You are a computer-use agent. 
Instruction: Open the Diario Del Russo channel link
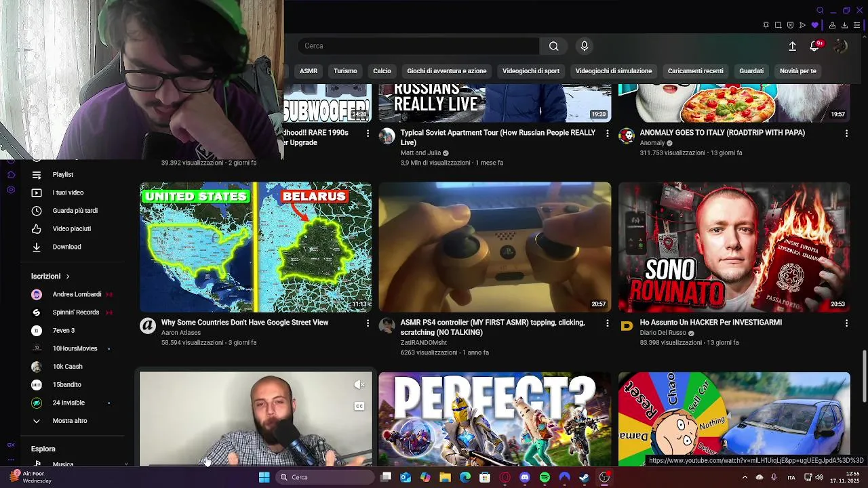664,333
